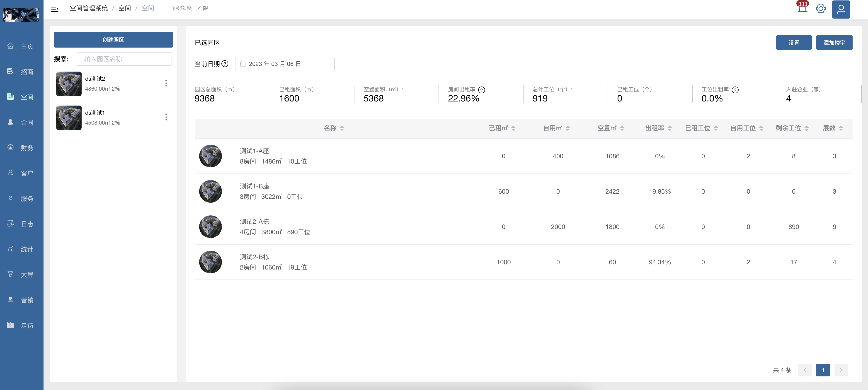Click the 招商 sidebar icon
868x390 pixels.
coord(10,71)
